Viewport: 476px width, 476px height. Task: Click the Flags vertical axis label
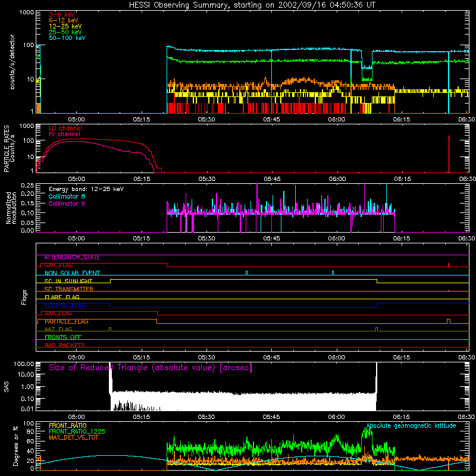tap(24, 297)
